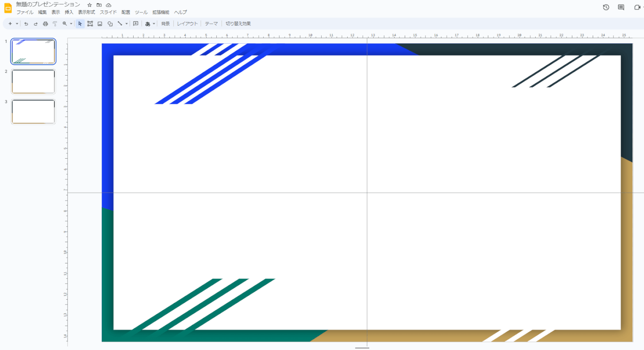Open the ツール menu

coord(142,12)
